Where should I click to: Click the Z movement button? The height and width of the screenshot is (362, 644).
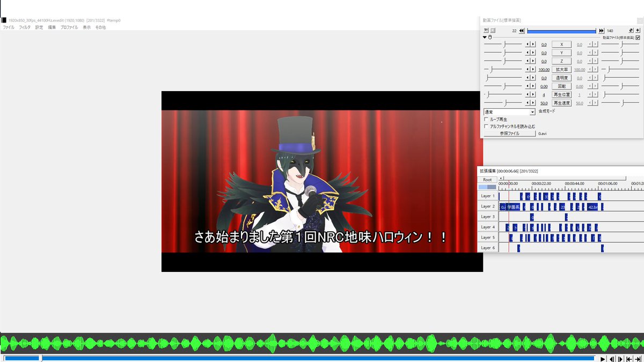562,61
